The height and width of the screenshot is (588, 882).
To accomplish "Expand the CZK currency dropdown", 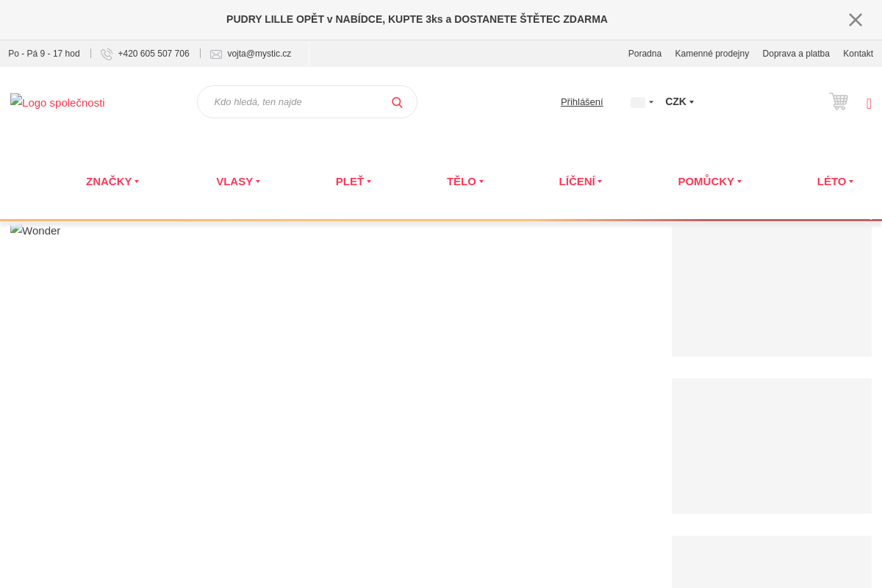I will pyautogui.click(x=679, y=102).
